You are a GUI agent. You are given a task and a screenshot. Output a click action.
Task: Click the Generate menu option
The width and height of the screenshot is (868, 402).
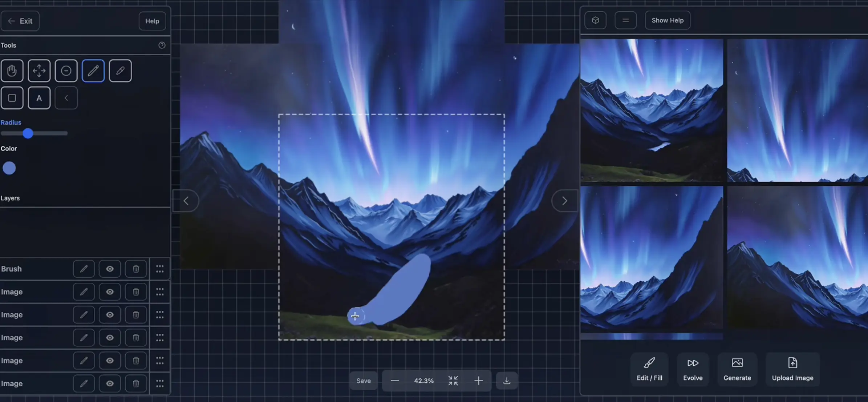pos(737,368)
